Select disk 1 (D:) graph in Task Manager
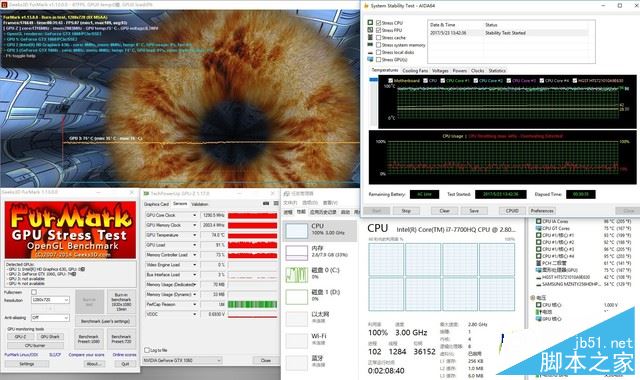Viewport: 640px width, 380px height. point(296,297)
